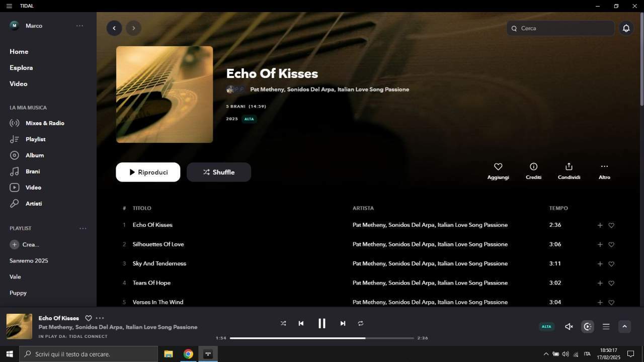The image size is (644, 362).
Task: Seek on the track progress bar
Action: (x=322, y=338)
